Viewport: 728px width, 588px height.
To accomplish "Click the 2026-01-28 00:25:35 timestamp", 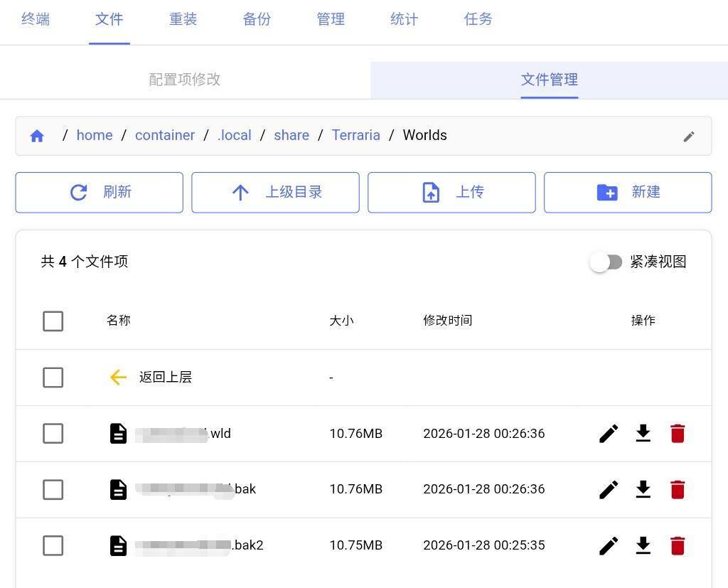I will (484, 545).
